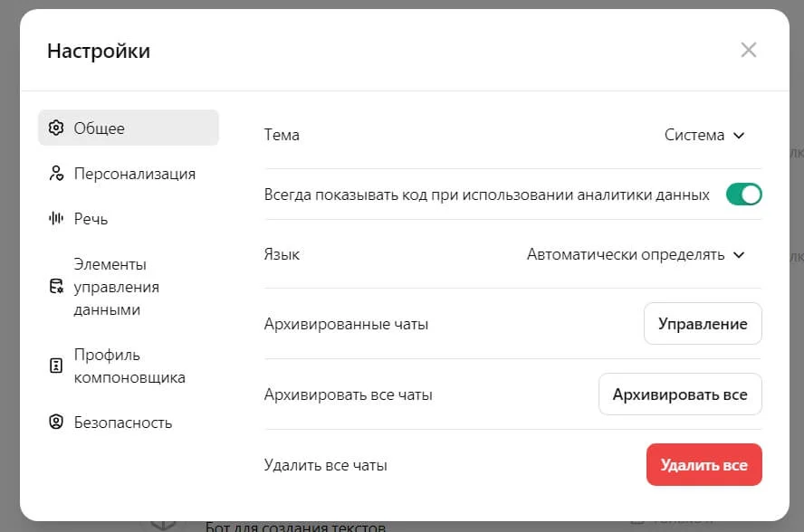Click the sound wave icon beside Речь
This screenshot has height=532, width=804.
pyautogui.click(x=56, y=219)
